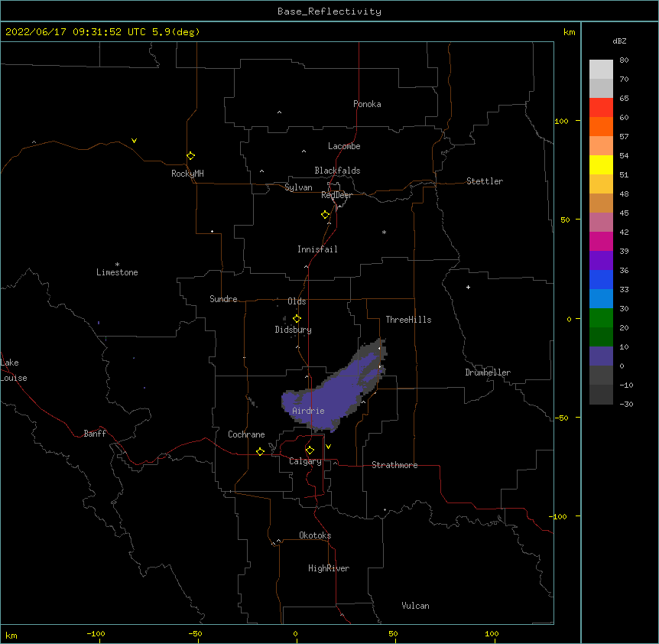Viewport: 659px width, 644px height.
Task: Select the orange swatch between 60 and 57 dBZ
Action: click(x=601, y=126)
